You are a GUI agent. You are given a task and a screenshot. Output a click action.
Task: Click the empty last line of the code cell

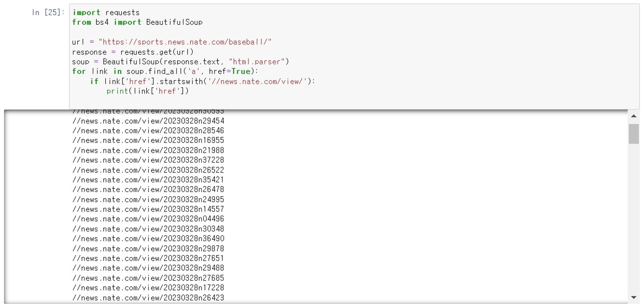(354, 101)
